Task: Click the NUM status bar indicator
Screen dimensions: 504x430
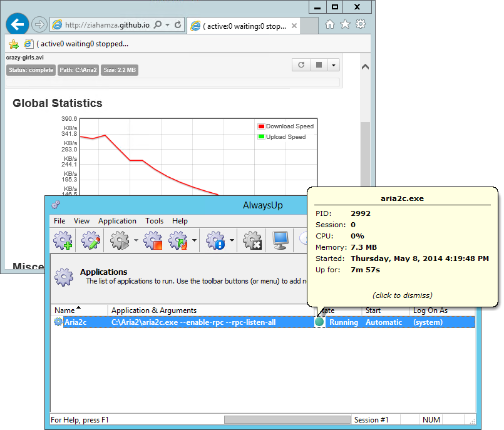Action: 431,420
